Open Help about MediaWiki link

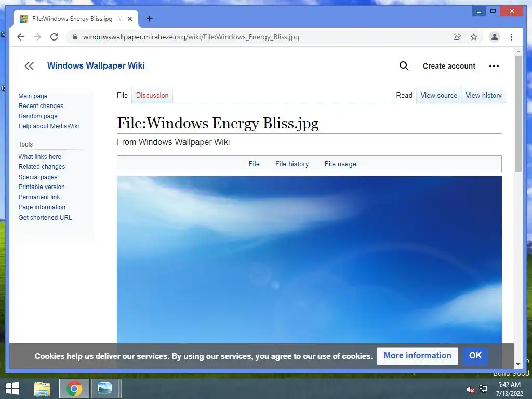click(x=48, y=126)
